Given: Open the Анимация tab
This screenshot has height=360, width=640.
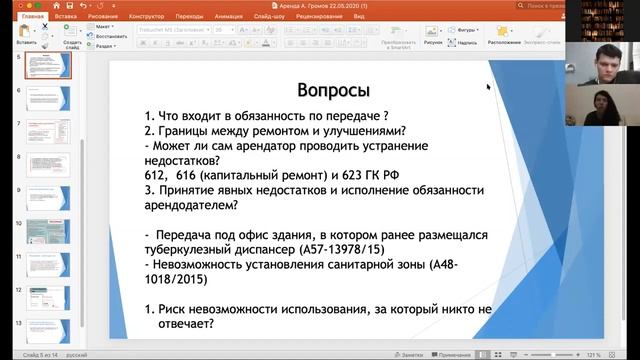Looking at the screenshot, I should coord(229,16).
